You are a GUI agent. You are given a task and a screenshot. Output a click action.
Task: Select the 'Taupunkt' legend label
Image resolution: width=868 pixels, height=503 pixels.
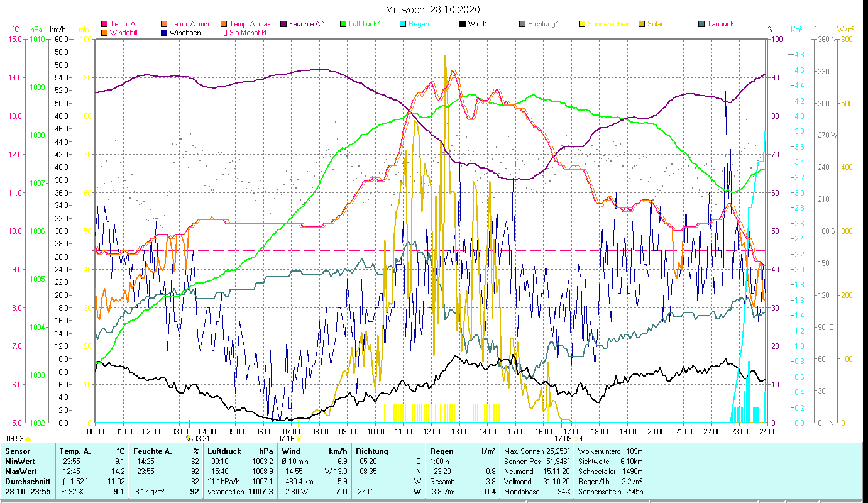point(722,25)
